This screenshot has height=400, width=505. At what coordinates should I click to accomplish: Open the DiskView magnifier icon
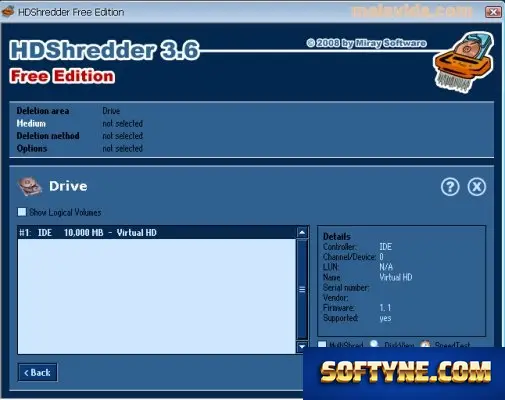(374, 344)
